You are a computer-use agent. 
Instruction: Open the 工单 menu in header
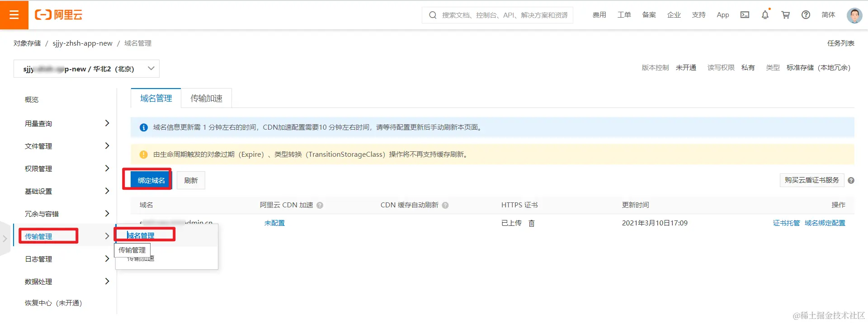pos(624,15)
